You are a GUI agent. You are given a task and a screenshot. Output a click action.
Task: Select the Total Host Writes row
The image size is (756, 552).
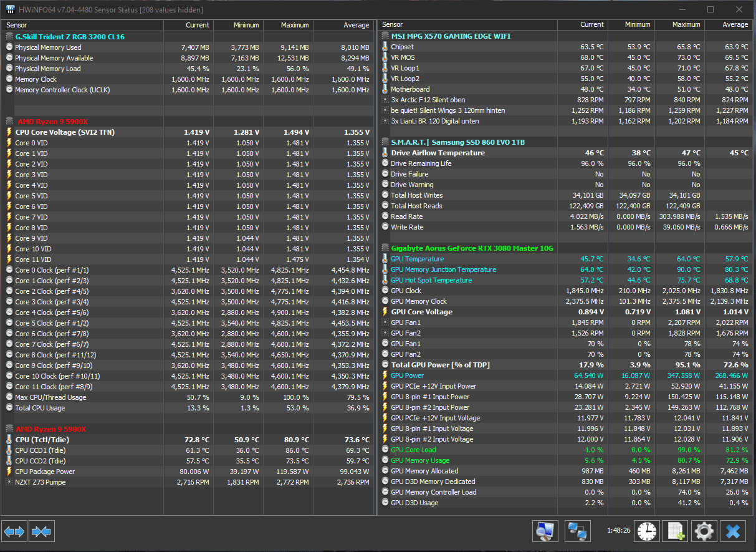click(x=565, y=195)
